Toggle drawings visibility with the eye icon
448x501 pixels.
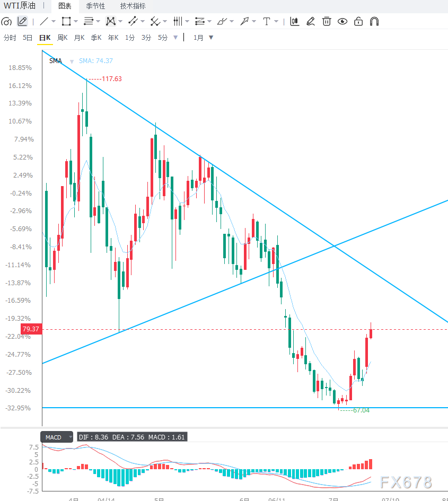[342, 21]
